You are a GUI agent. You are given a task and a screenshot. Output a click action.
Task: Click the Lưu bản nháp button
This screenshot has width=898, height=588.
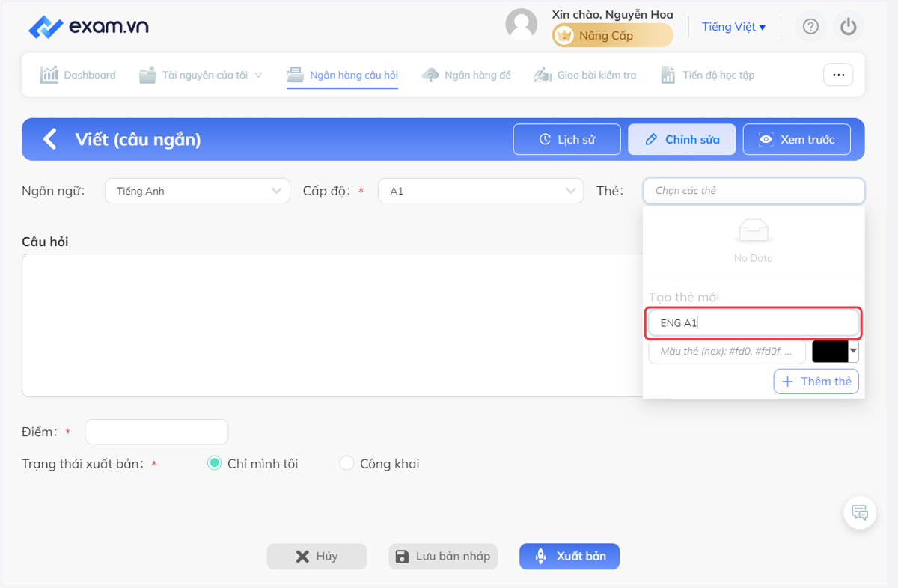click(x=443, y=557)
